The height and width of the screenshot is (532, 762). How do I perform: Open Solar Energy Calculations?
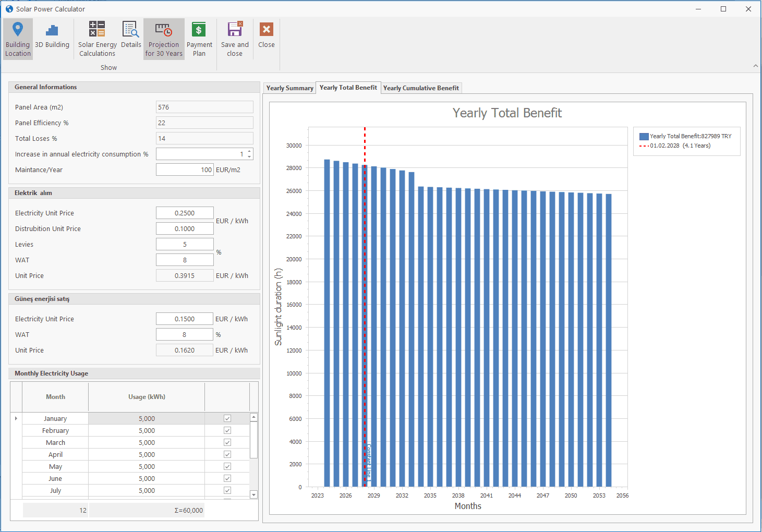[97, 39]
